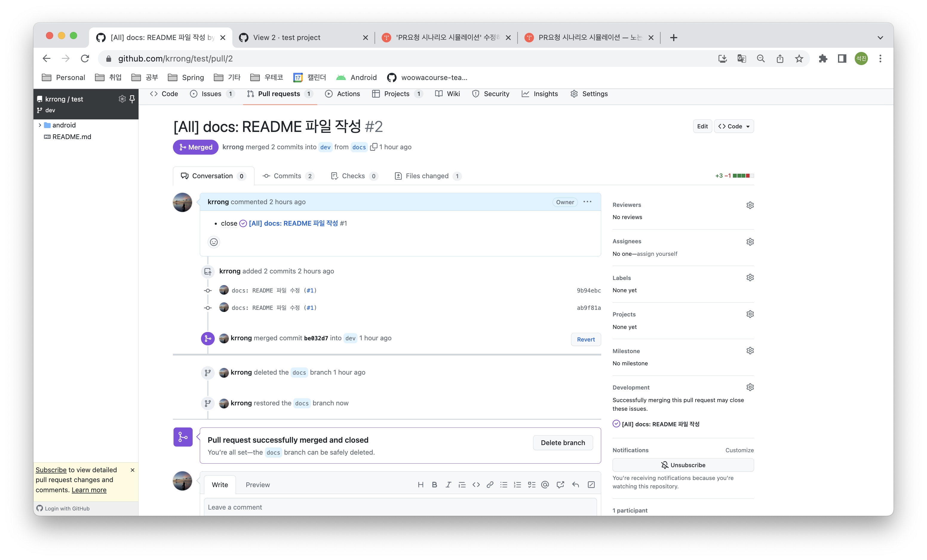Viewport: 927px width, 560px height.
Task: Open the 취업 bookmarks folder
Action: click(x=108, y=78)
